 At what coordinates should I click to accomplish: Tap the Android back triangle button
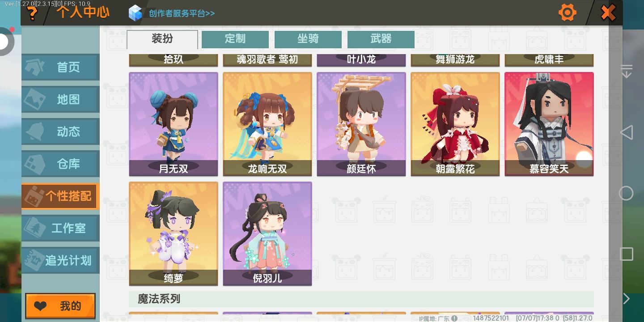[627, 132]
